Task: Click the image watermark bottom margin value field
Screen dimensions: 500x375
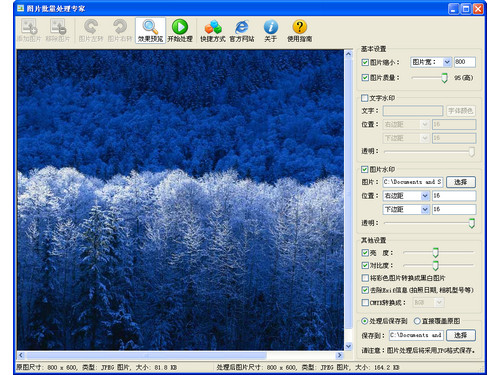Action: coord(454,209)
